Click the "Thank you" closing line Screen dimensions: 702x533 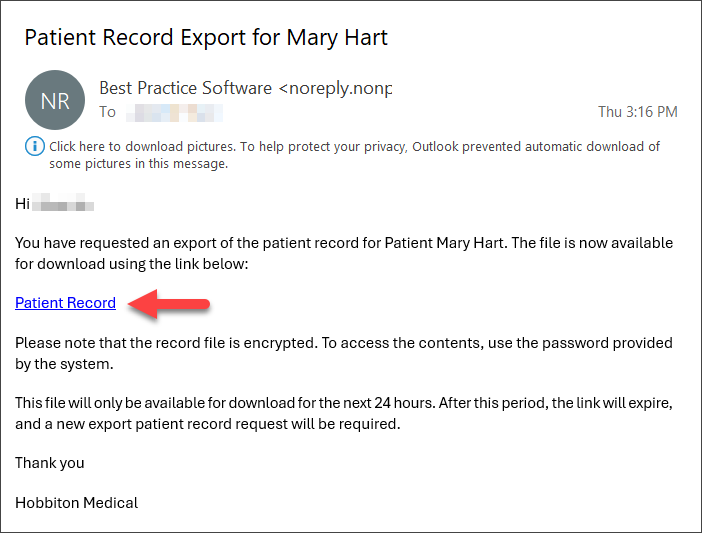click(50, 463)
